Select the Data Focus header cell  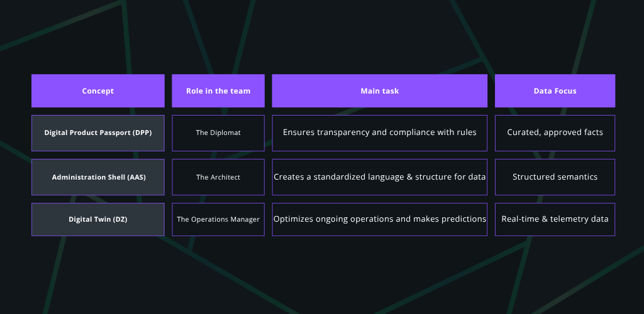[555, 91]
